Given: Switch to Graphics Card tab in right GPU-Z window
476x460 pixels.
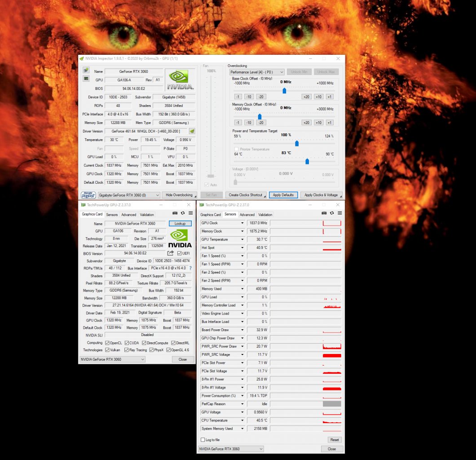Looking at the screenshot, I should pyautogui.click(x=210, y=215).
